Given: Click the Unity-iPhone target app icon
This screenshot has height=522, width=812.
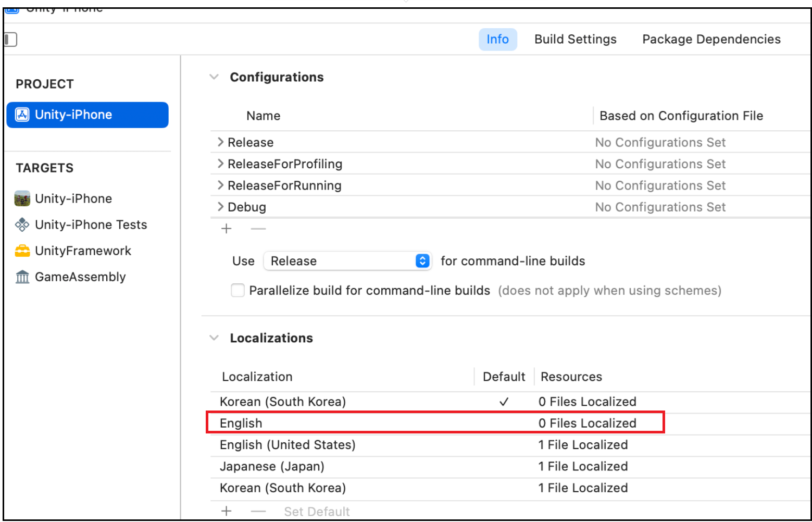Looking at the screenshot, I should pos(22,198).
